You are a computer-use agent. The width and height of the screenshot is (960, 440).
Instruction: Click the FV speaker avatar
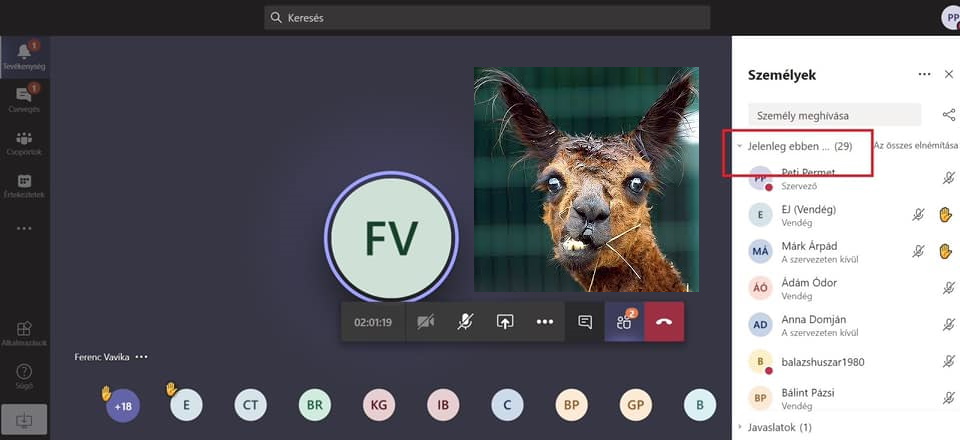[391, 237]
